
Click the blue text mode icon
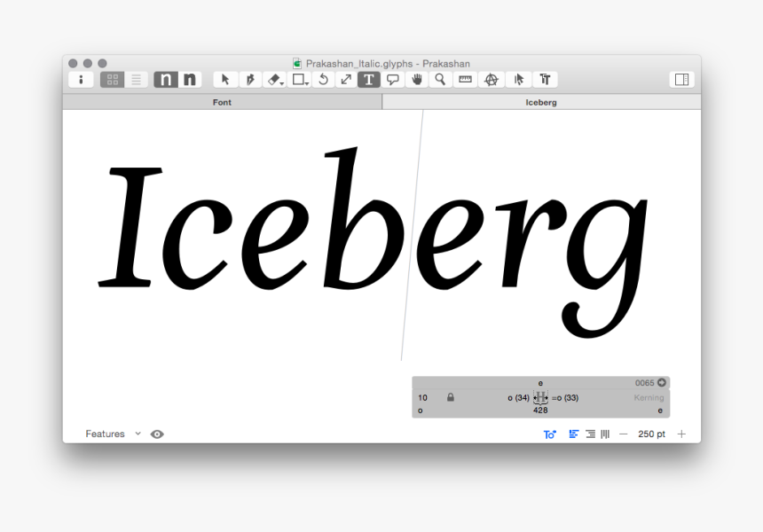tap(549, 434)
